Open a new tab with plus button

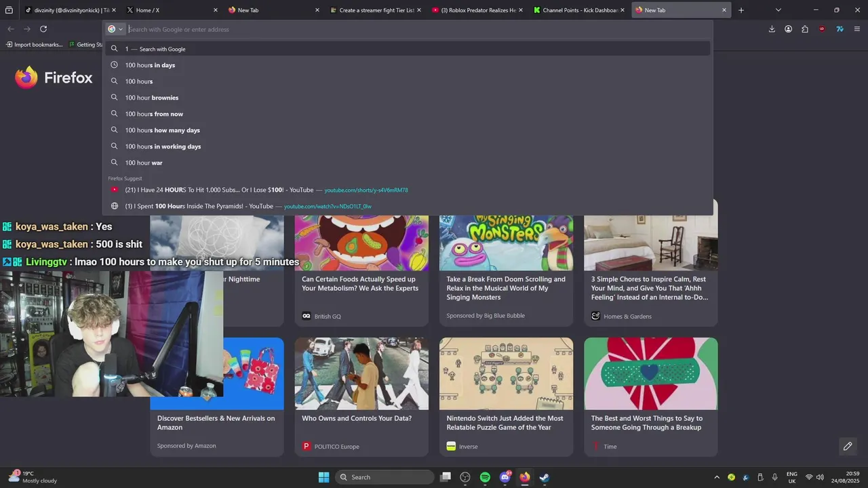tap(741, 10)
